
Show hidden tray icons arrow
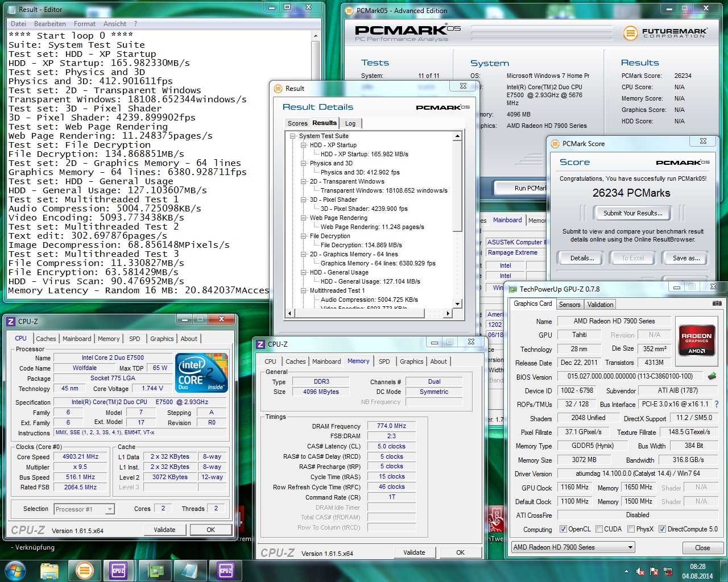point(626,572)
